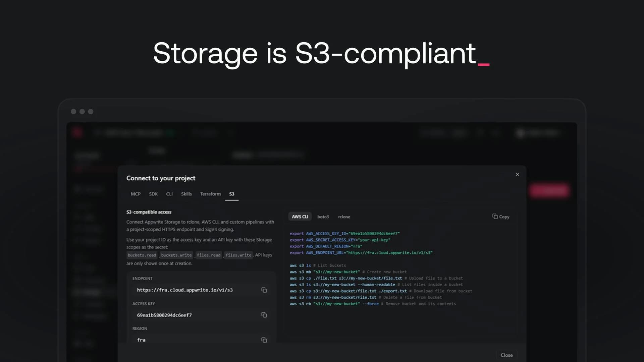644x362 pixels.
Task: Click the 'Delete a file from bucket' line
Action: coord(366,297)
